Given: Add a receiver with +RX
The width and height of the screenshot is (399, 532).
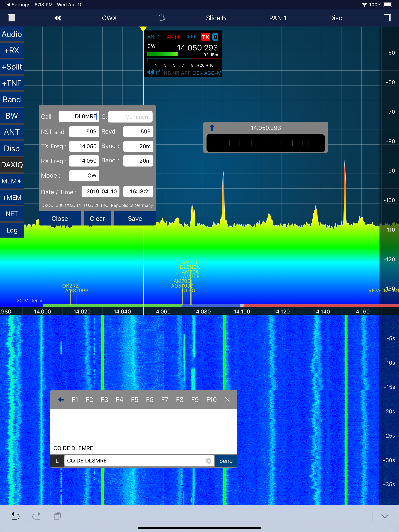Looking at the screenshot, I should point(12,50).
